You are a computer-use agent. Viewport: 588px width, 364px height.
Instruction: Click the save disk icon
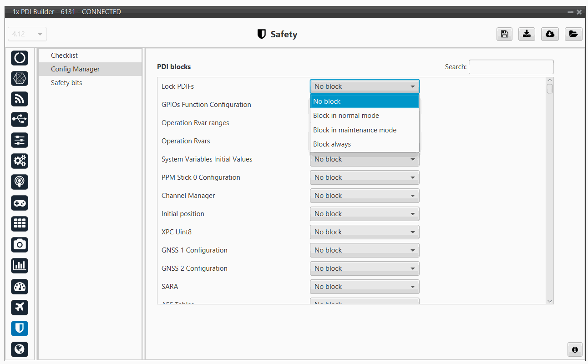point(504,34)
